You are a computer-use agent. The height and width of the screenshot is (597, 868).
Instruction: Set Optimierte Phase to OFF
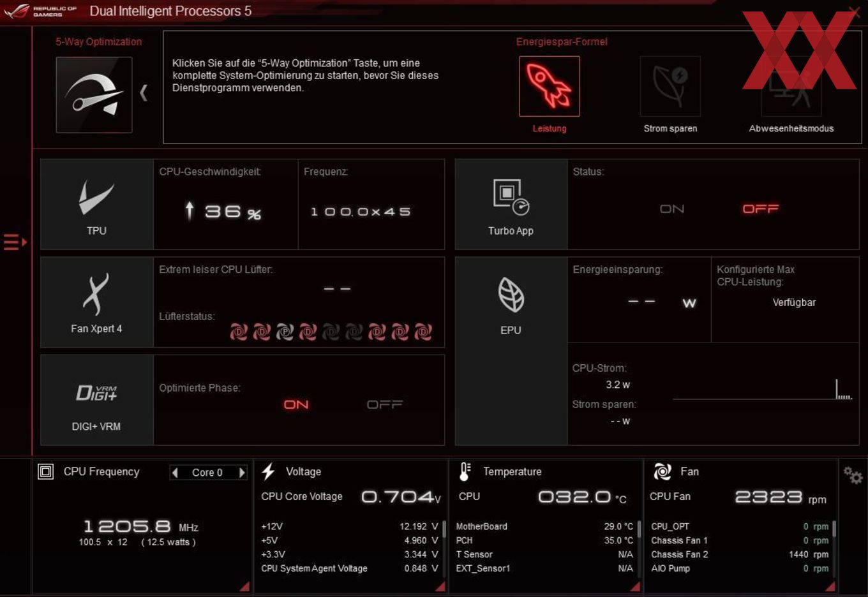click(x=385, y=404)
